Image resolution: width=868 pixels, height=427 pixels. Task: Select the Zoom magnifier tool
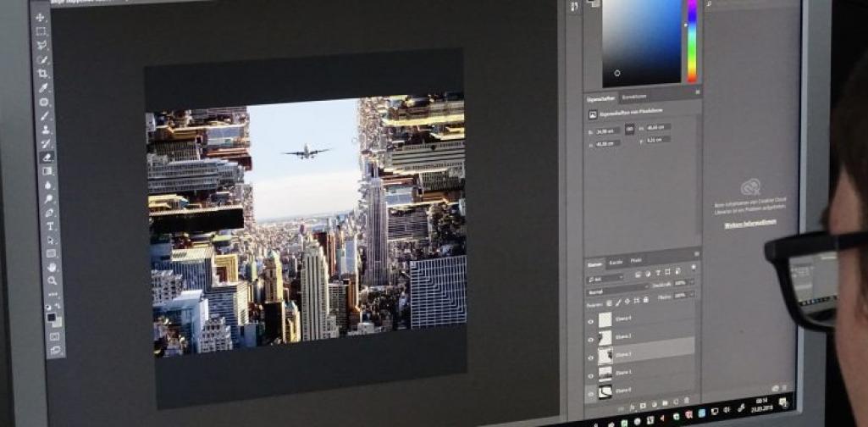53,280
